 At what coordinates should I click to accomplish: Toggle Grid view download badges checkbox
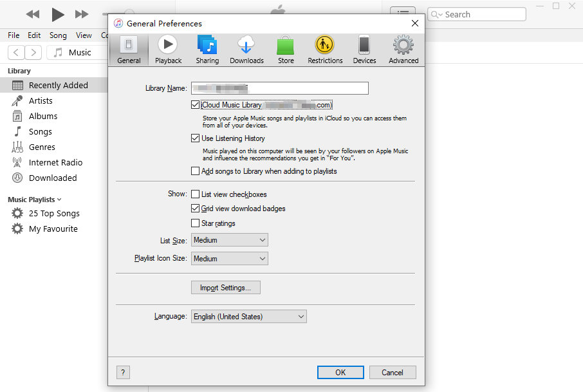(x=195, y=209)
